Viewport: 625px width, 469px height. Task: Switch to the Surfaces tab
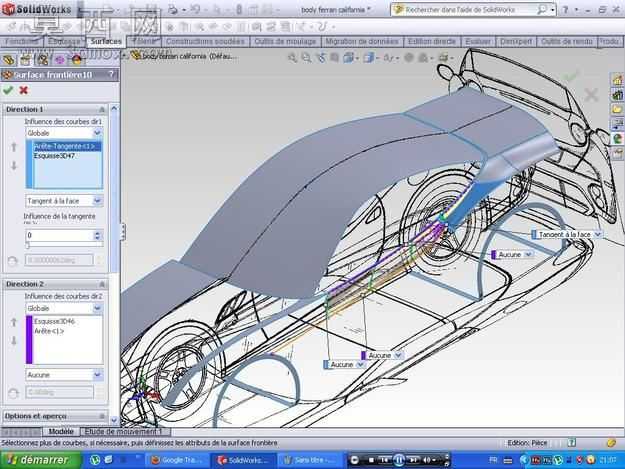tap(106, 41)
